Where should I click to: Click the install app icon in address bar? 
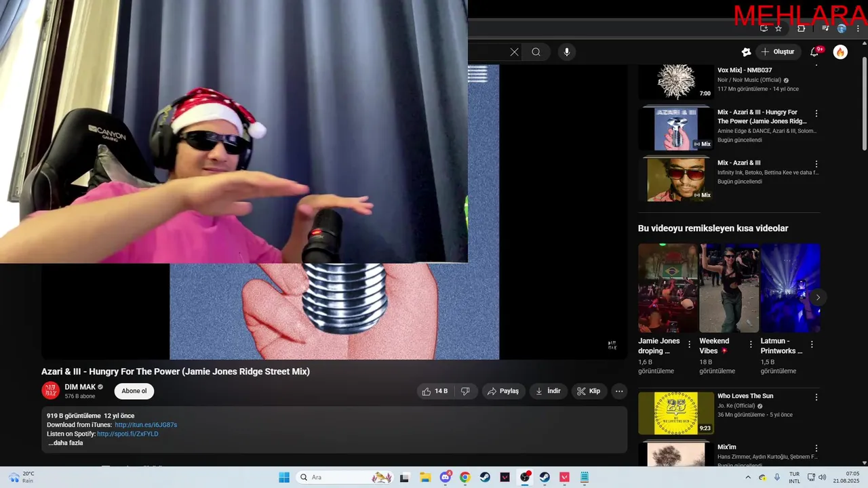(x=764, y=28)
